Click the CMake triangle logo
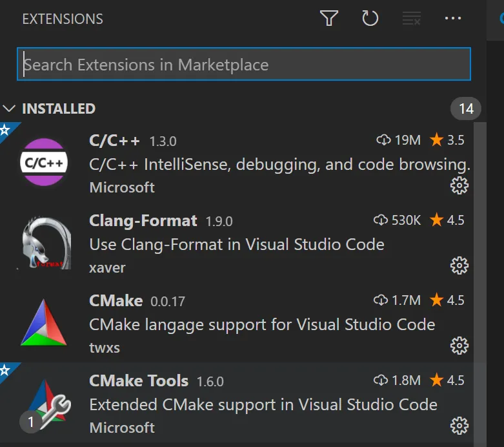504x447 pixels. tap(44, 322)
